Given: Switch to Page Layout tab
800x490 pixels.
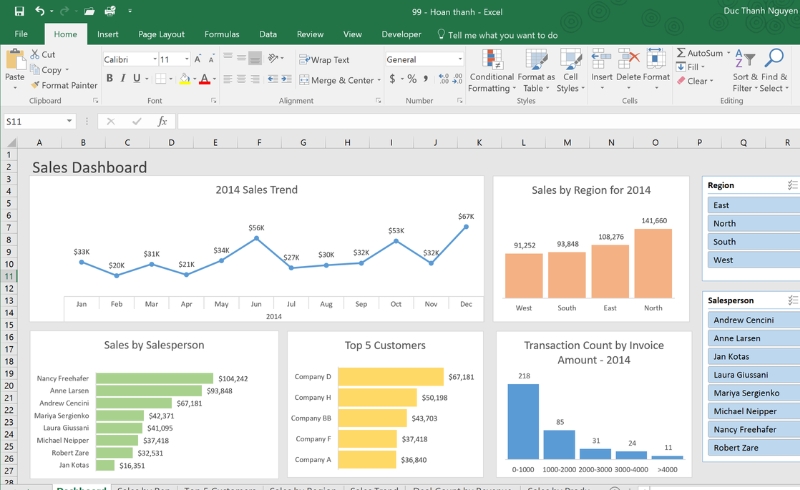Looking at the screenshot, I should coord(161,34).
